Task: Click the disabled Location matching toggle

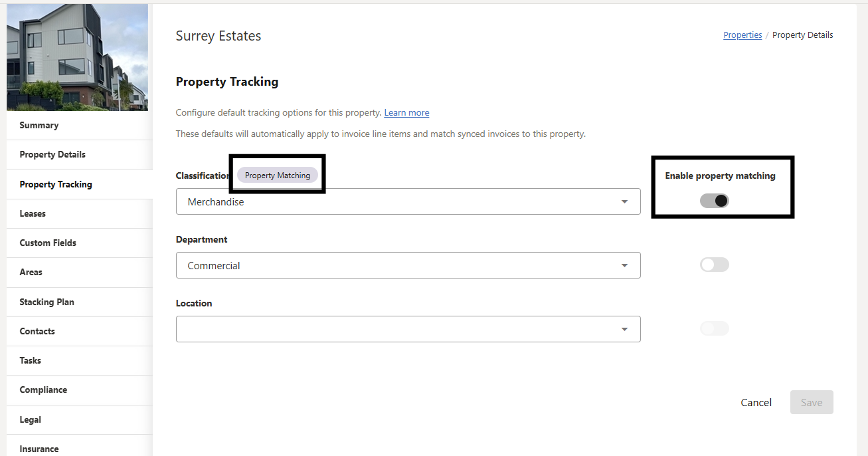Action: 715,328
